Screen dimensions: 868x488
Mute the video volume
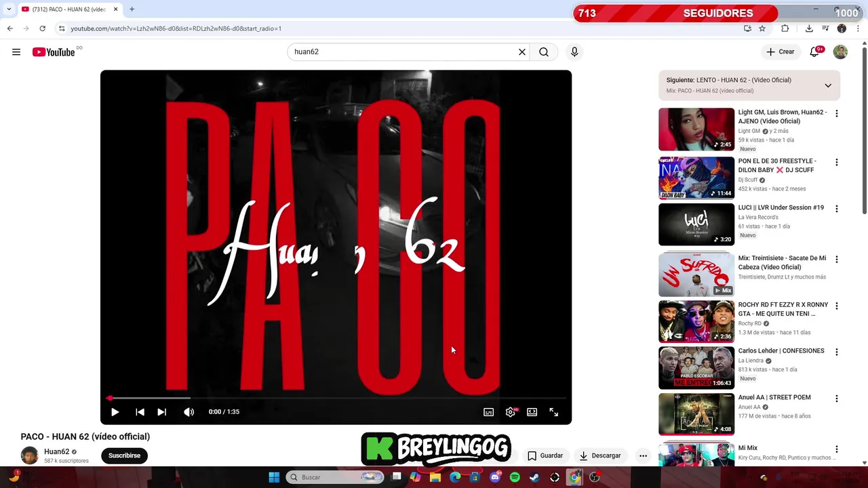coord(189,411)
